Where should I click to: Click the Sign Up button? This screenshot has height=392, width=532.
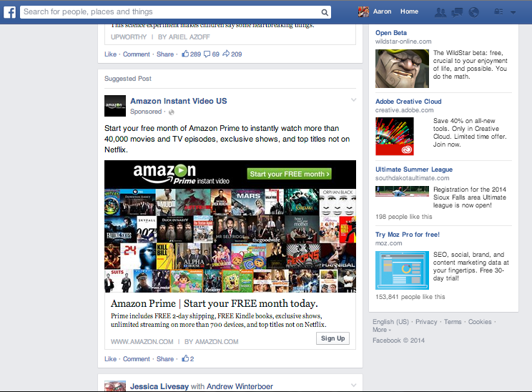pos(332,338)
